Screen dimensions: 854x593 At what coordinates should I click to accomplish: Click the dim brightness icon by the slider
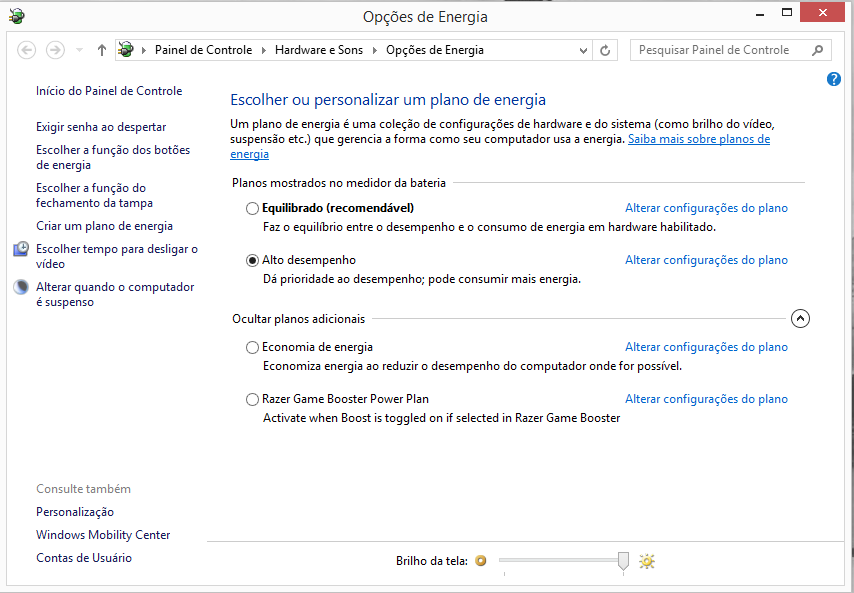pyautogui.click(x=480, y=560)
